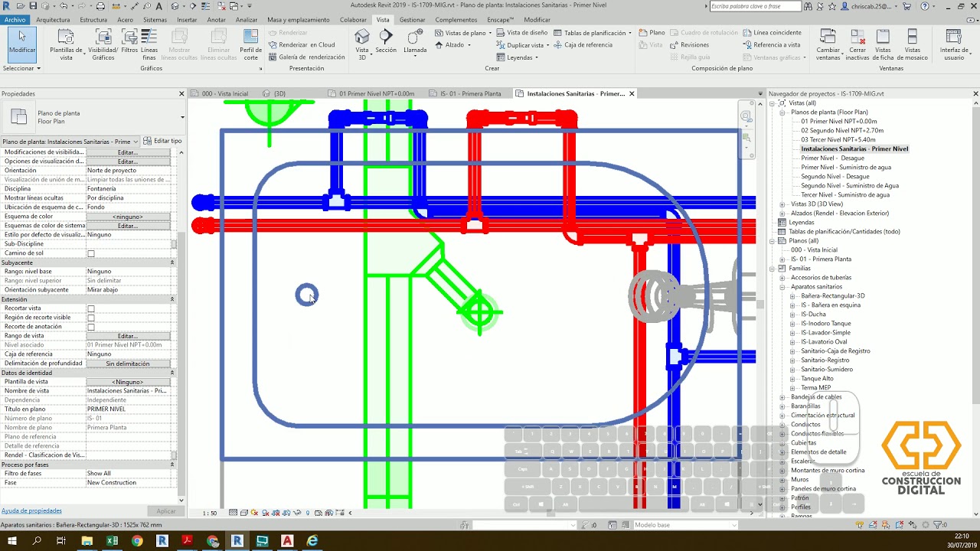Click Windows Start button
The image size is (980, 551).
pos(12,541)
